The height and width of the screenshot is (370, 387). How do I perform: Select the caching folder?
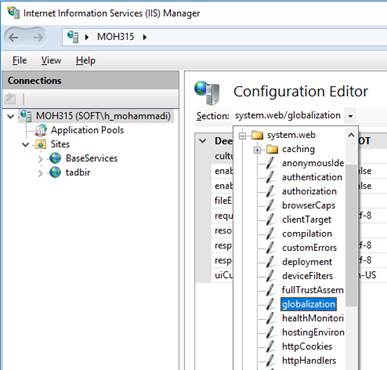click(298, 149)
